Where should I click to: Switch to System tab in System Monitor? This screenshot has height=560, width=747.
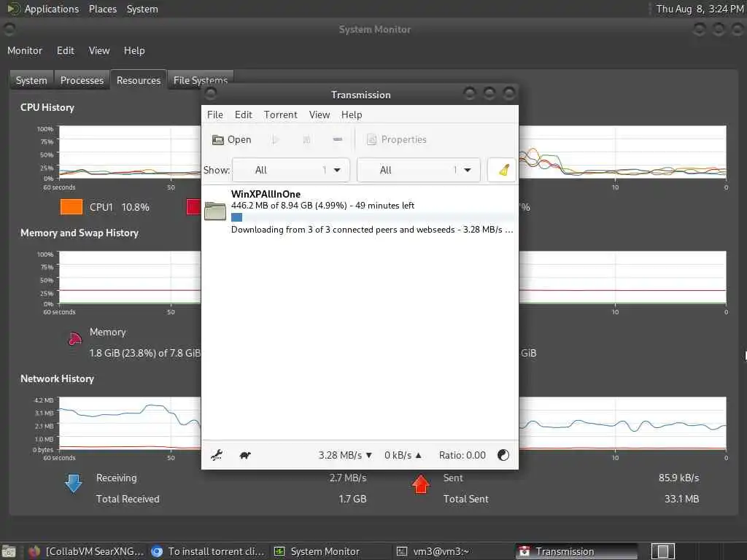[31, 80]
